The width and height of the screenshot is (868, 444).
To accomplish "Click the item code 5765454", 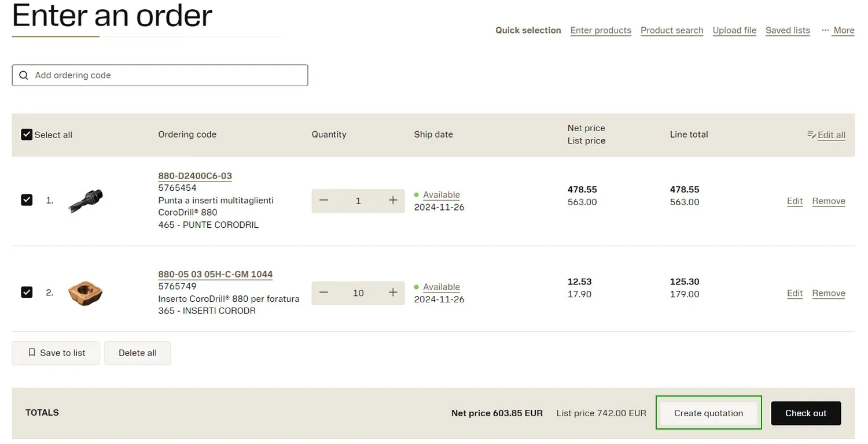I will pyautogui.click(x=177, y=188).
